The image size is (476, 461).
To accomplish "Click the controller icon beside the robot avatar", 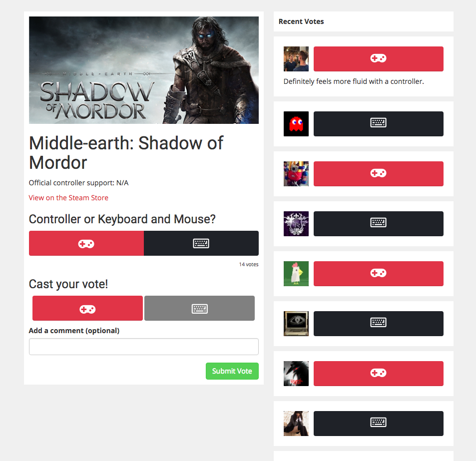I will pyautogui.click(x=378, y=174).
